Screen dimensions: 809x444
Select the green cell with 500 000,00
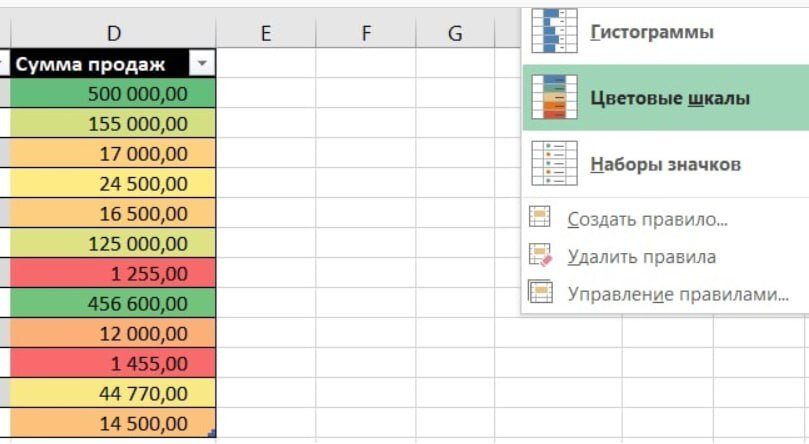point(114,94)
